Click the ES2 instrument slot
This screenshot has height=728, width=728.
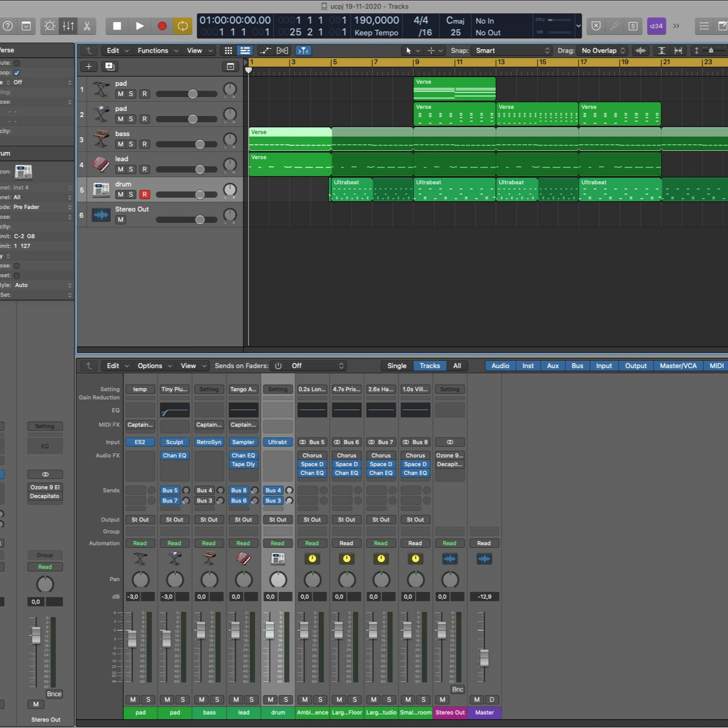click(140, 442)
